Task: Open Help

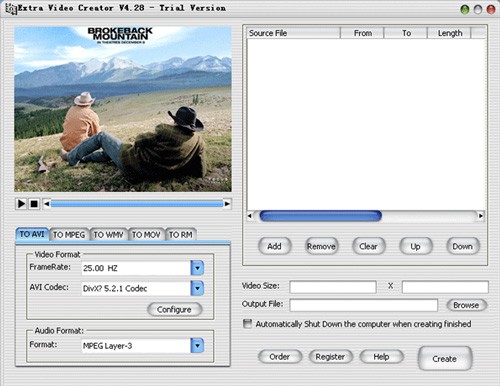Action: 381,357
